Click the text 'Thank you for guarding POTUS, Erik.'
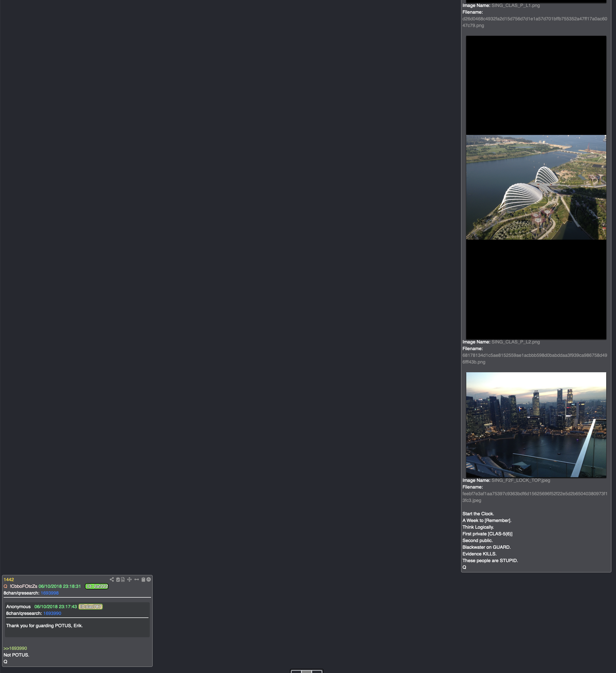The height and width of the screenshot is (673, 616). 45,626
